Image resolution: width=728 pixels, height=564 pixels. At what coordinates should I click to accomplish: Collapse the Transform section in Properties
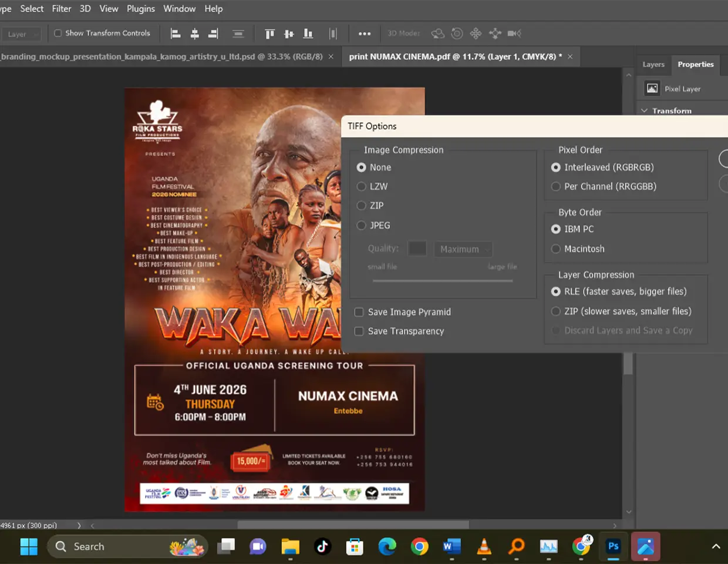(x=644, y=110)
